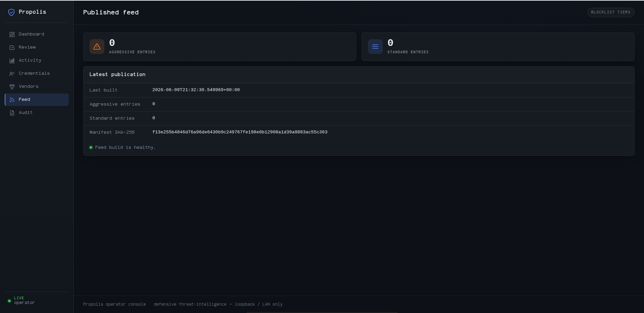Click the Latest publication header
The height and width of the screenshot is (313, 644).
[x=117, y=74]
